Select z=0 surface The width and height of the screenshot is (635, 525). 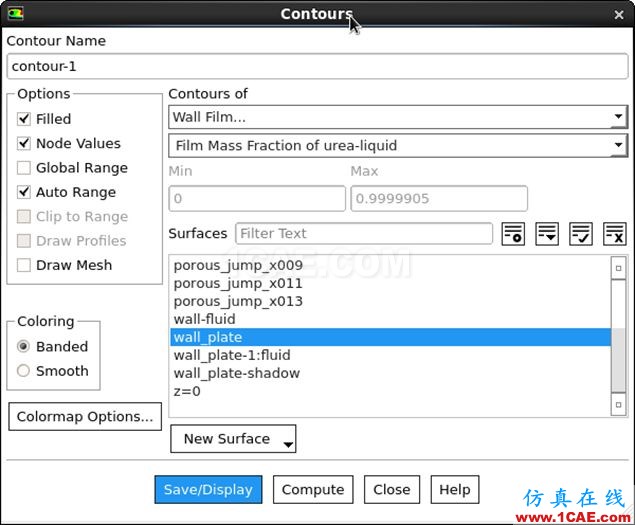(390, 391)
